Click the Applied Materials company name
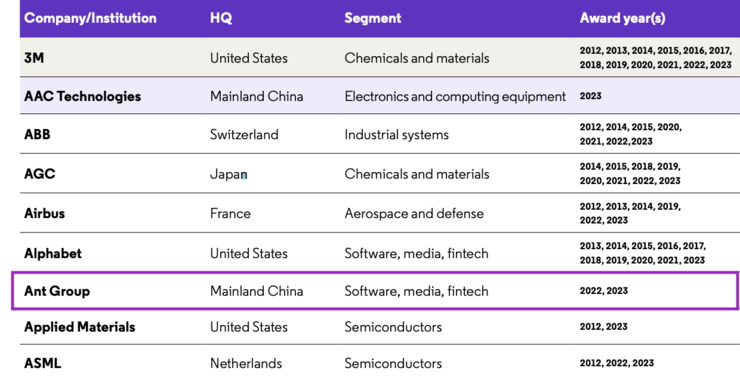The height and width of the screenshot is (380, 740). coord(80,327)
